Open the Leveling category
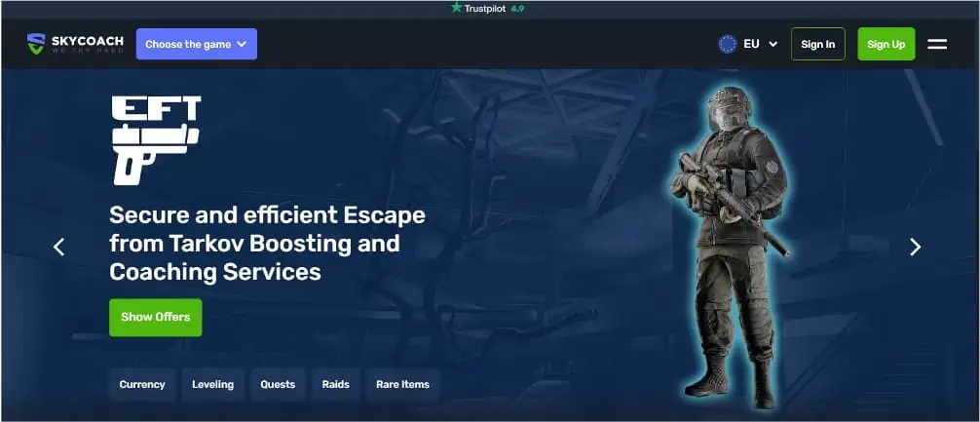 click(212, 385)
